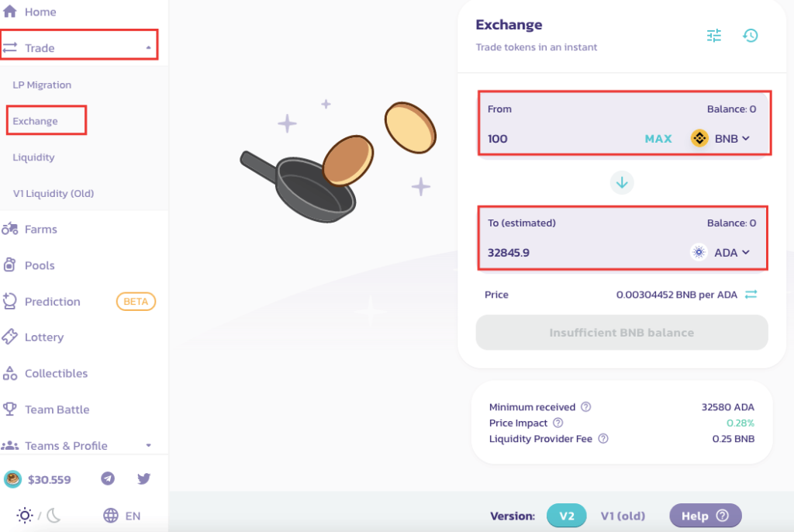Open Twitter via the bird icon
The width and height of the screenshot is (794, 532).
pyautogui.click(x=143, y=478)
